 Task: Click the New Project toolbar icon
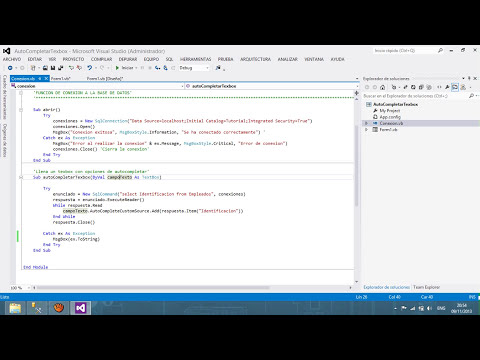click(x=33, y=68)
